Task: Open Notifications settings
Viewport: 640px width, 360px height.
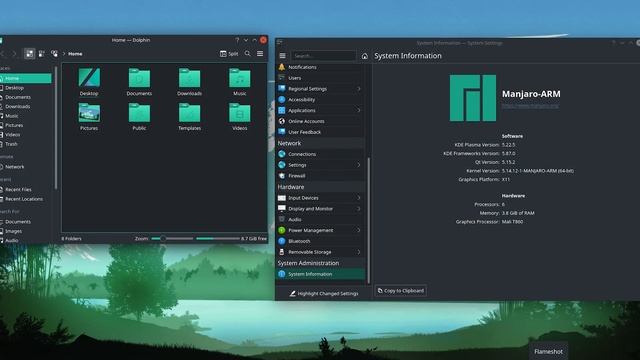Action: tap(320, 67)
